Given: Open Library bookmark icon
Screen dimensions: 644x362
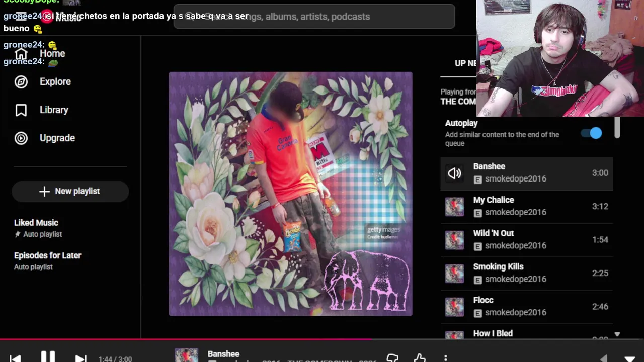Looking at the screenshot, I should coord(21,110).
